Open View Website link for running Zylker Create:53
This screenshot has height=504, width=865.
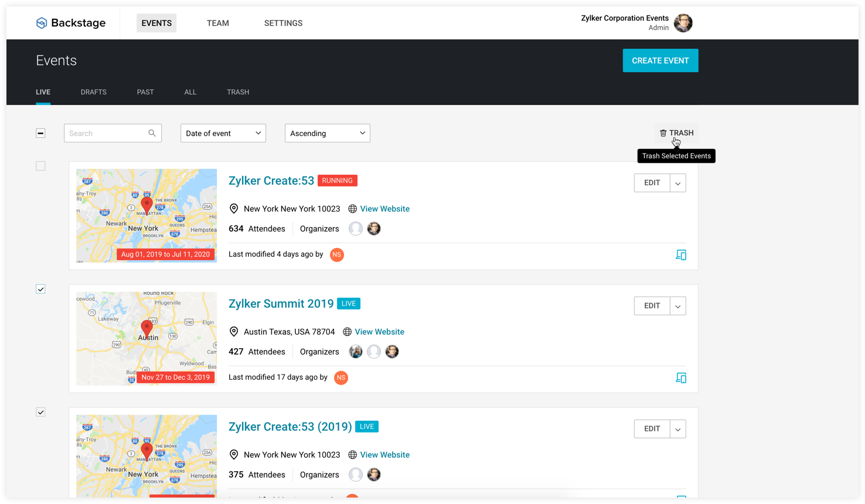pos(385,209)
